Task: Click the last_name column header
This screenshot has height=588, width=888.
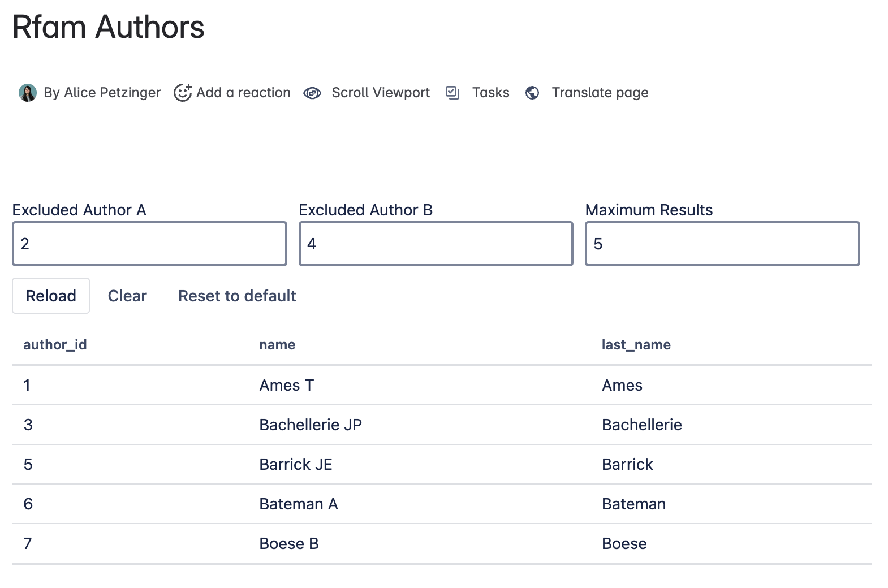Action: [636, 345]
